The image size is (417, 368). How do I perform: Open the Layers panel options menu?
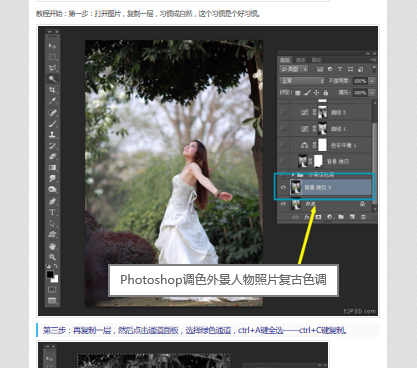click(373, 60)
